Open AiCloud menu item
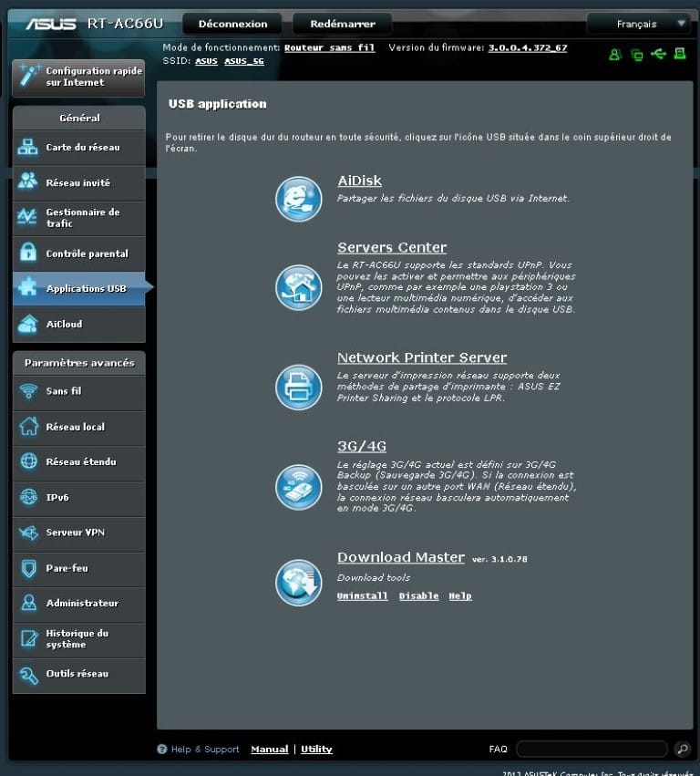Viewport: 700px width, 776px height. point(79,324)
